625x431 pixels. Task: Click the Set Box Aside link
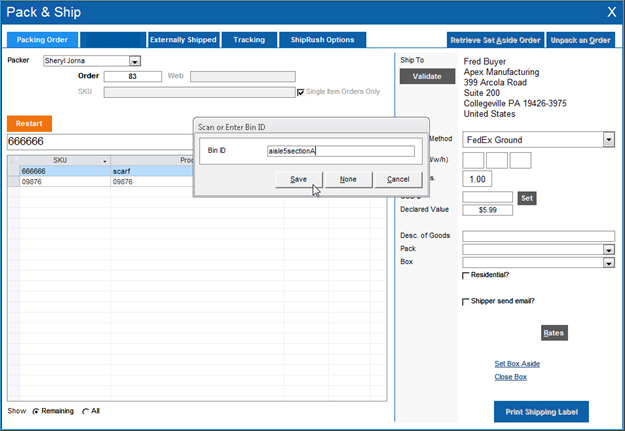(517, 363)
